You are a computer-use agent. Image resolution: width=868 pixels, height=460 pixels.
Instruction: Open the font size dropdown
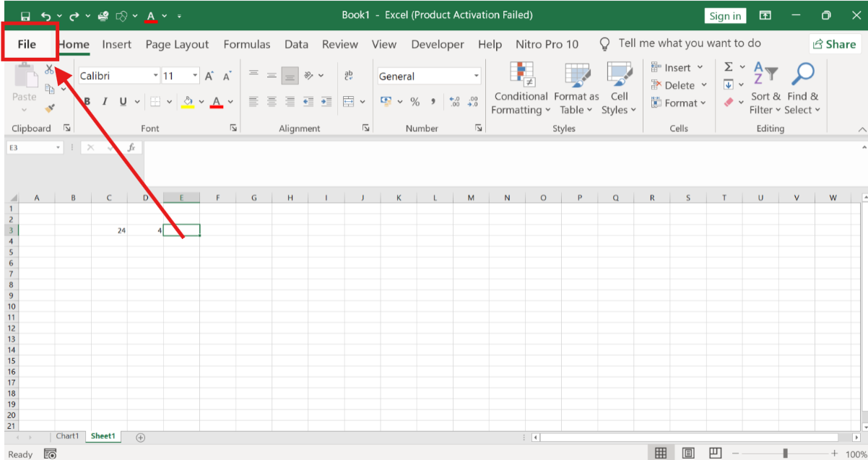(195, 76)
